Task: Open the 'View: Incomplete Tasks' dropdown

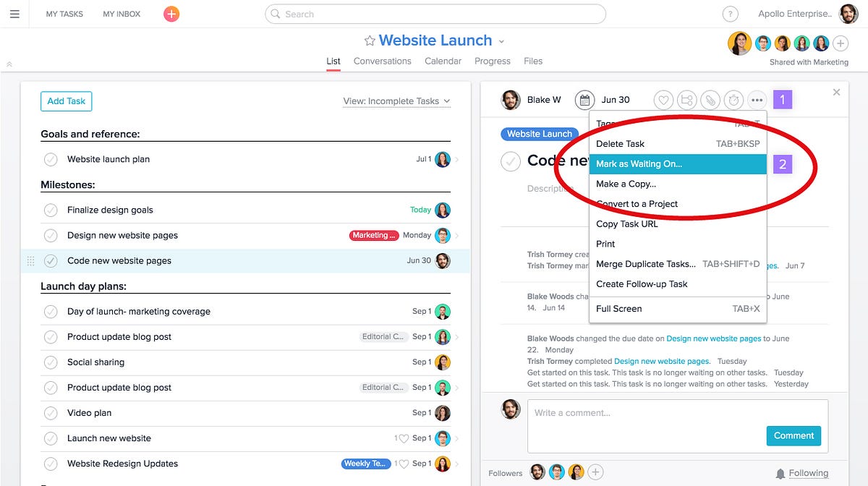Action: (396, 101)
